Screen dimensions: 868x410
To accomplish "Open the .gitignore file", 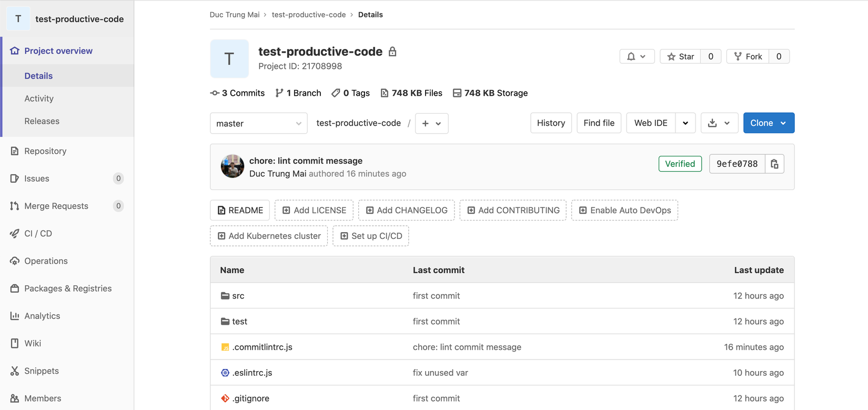I will pos(251,398).
